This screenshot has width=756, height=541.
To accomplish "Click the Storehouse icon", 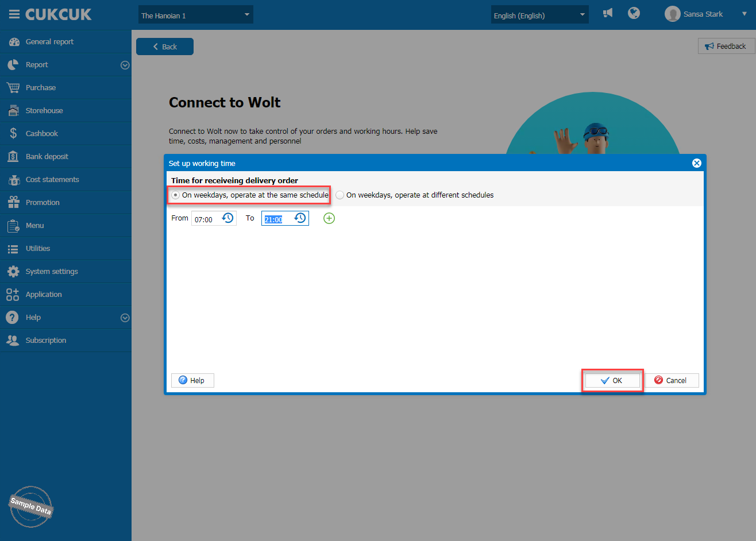I will pos(13,111).
